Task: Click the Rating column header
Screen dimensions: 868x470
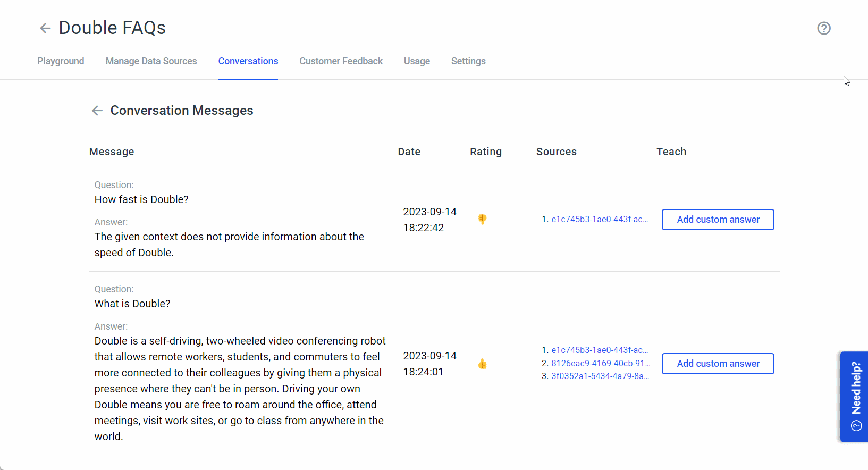Action: click(486, 152)
